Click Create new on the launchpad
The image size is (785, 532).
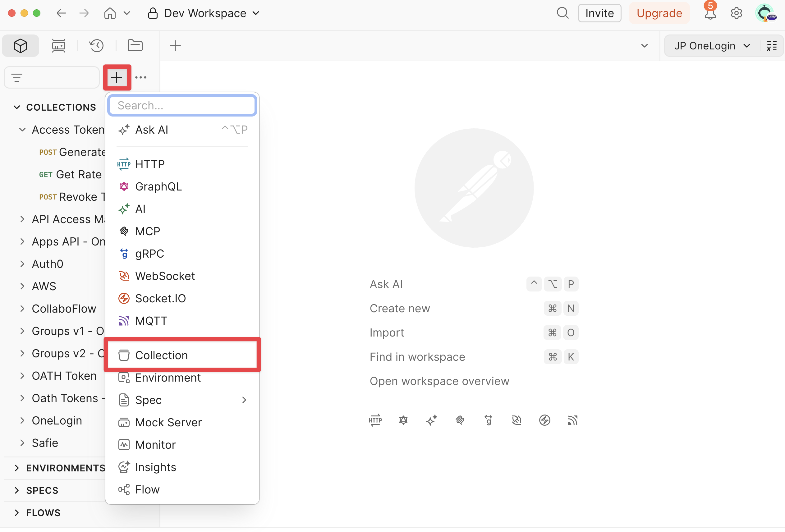click(400, 308)
